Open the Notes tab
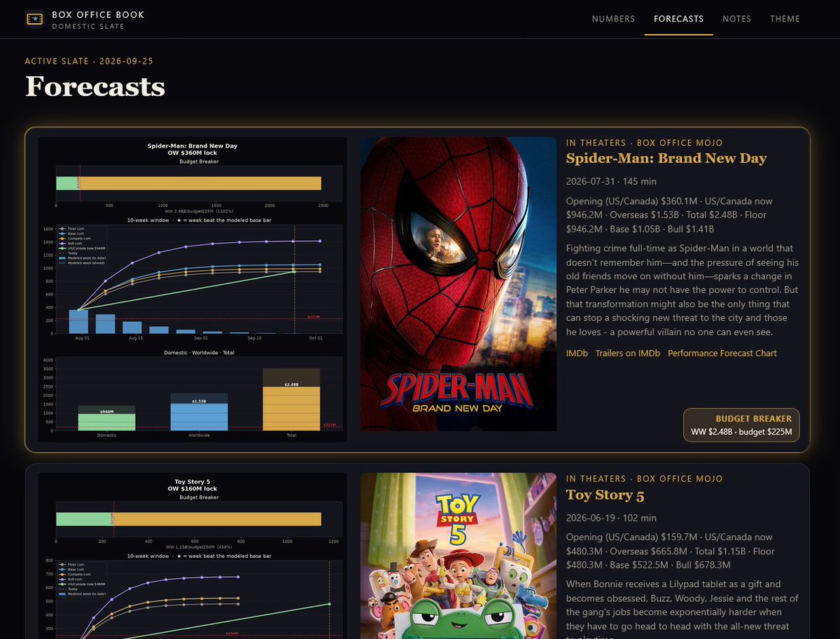 tap(737, 19)
